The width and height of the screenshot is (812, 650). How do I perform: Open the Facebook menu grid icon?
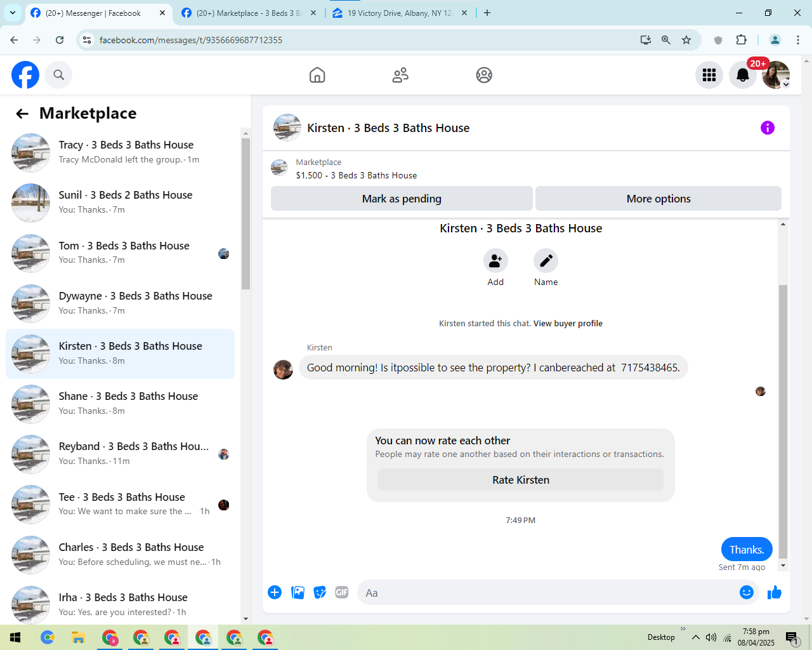tap(709, 75)
